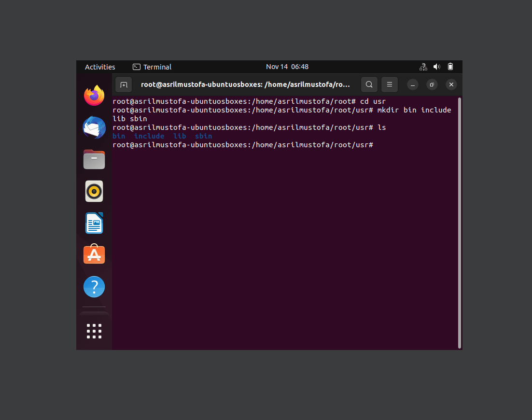
Task: Click the 'cd usr' command text
Action: 373,101
